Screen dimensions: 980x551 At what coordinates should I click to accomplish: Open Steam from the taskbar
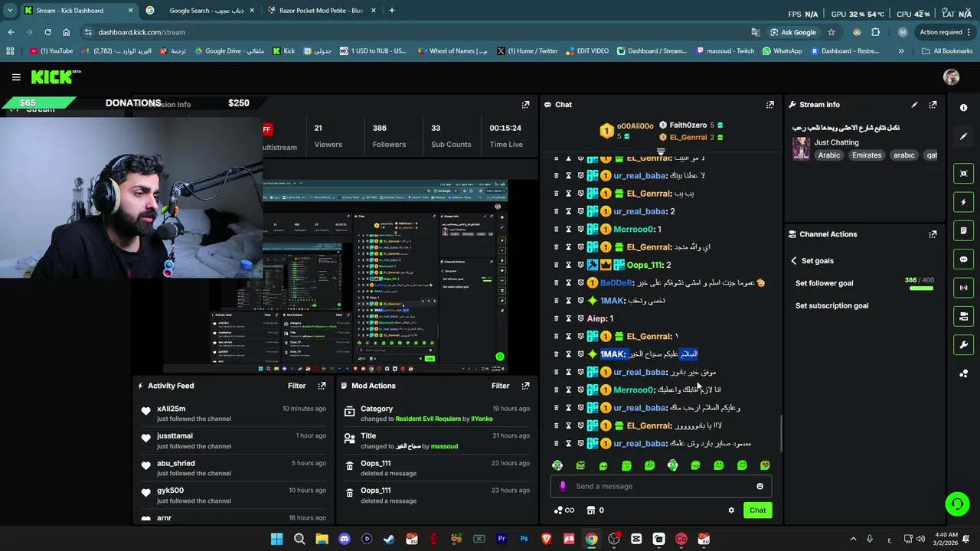[x=389, y=540]
